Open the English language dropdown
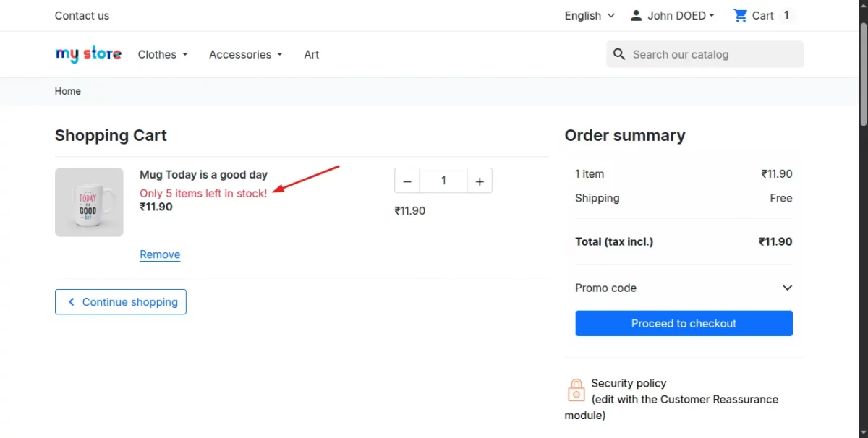This screenshot has width=868, height=438. point(590,15)
